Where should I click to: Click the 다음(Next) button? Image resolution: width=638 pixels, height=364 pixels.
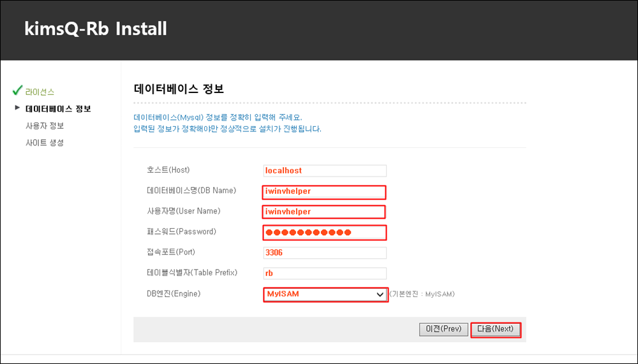(x=496, y=330)
